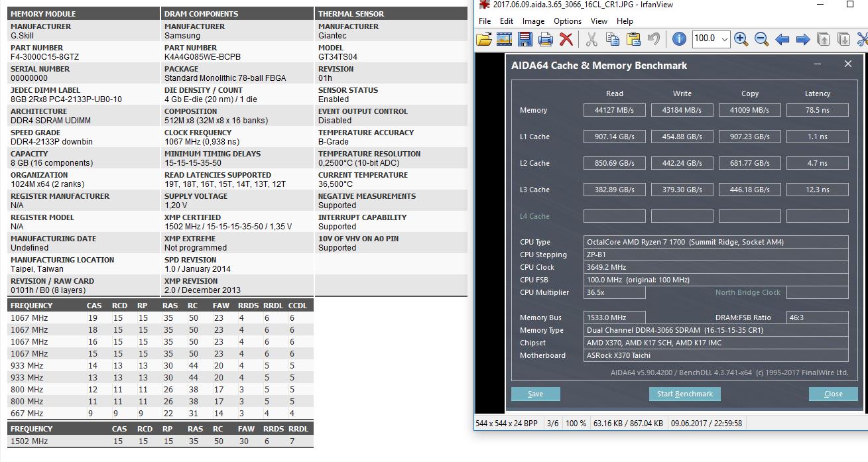Open zoom level 100.0 dropdown
This screenshot has width=868, height=462.
click(725, 39)
